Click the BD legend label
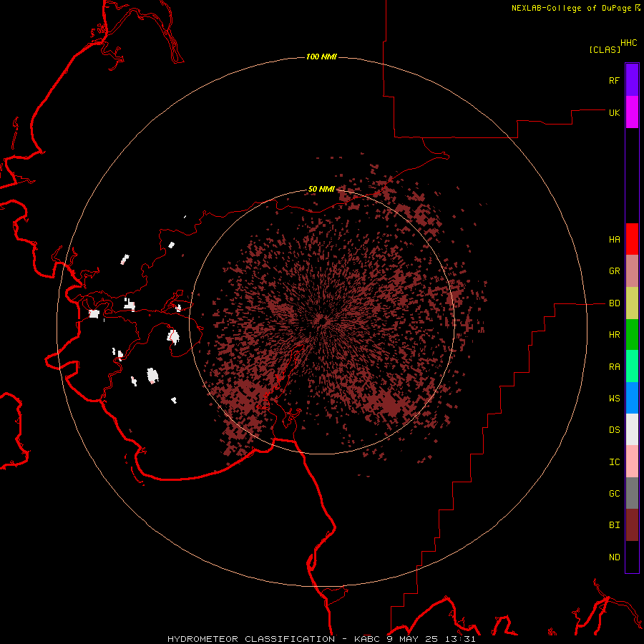 (x=614, y=303)
